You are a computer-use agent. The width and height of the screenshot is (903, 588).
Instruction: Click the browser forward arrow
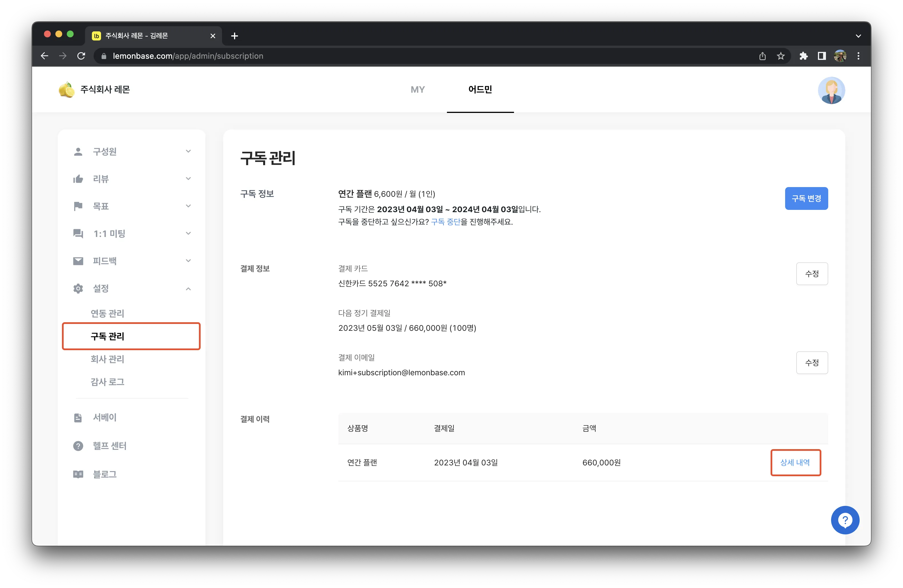(63, 56)
